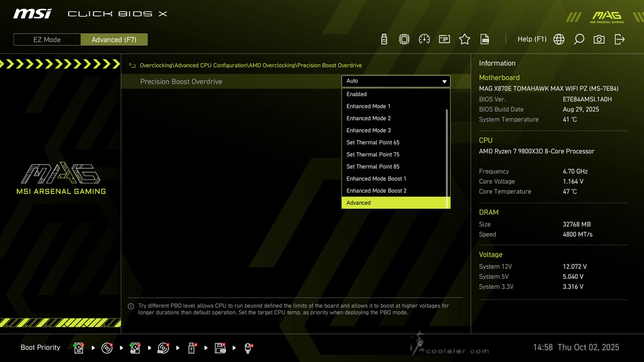644x362 pixels.
Task: Click the info icon beside help text
Action: pos(131,306)
